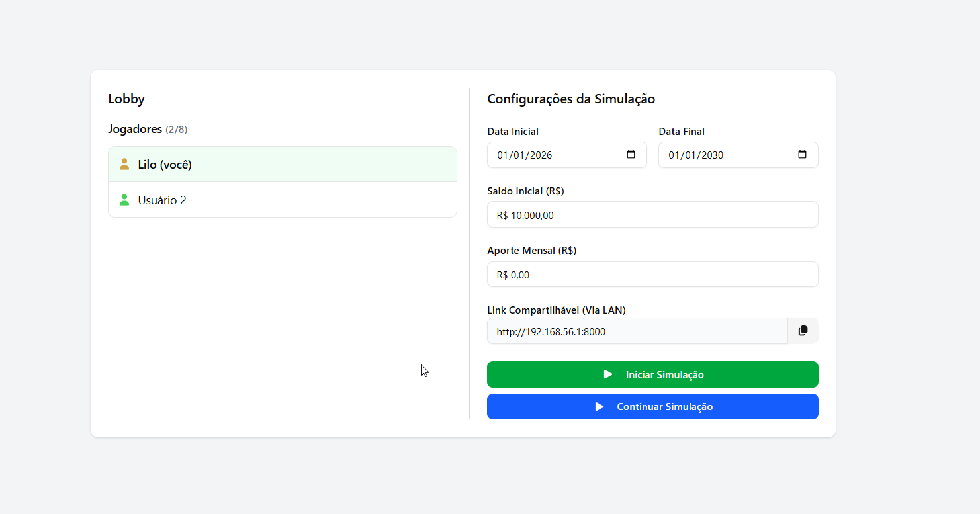The width and height of the screenshot is (980, 514).
Task: Select the day segment of Data Inicial
Action: tap(503, 155)
